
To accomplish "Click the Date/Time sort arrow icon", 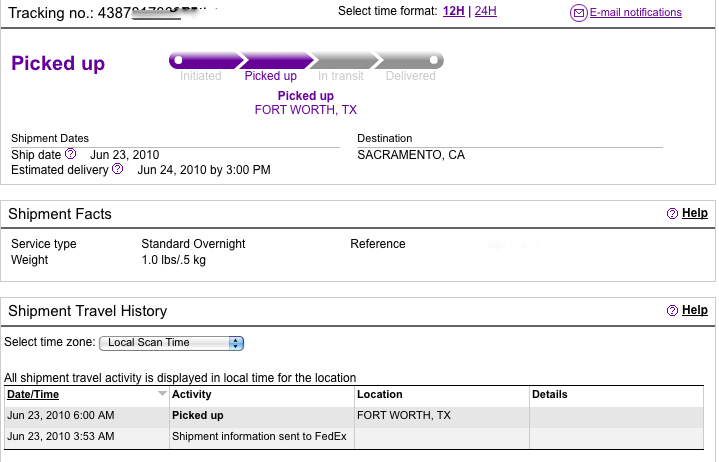I will (x=162, y=395).
